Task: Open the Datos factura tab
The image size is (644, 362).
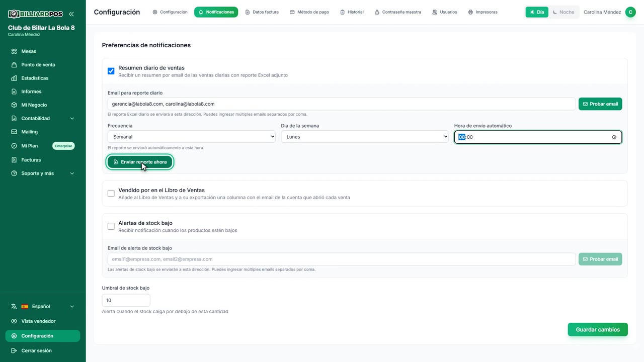Action: (262, 12)
